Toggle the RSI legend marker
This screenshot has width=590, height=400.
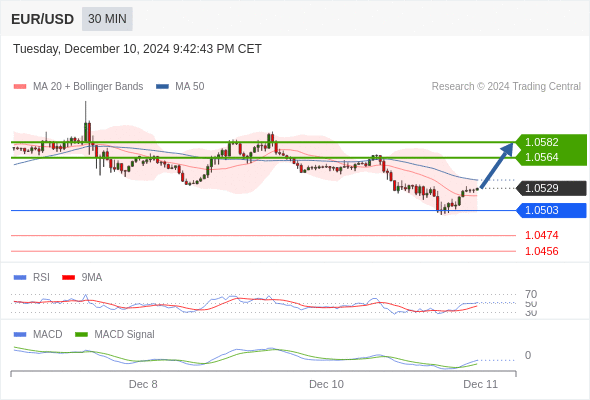20,278
